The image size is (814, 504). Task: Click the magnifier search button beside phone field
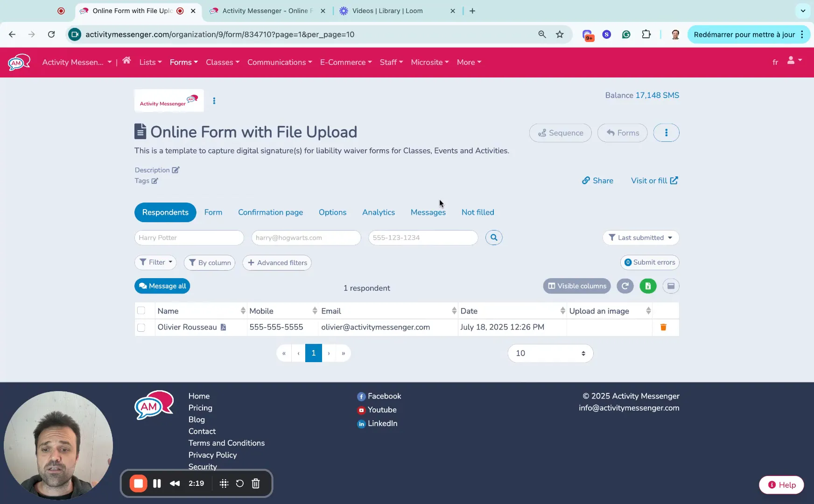(x=494, y=238)
